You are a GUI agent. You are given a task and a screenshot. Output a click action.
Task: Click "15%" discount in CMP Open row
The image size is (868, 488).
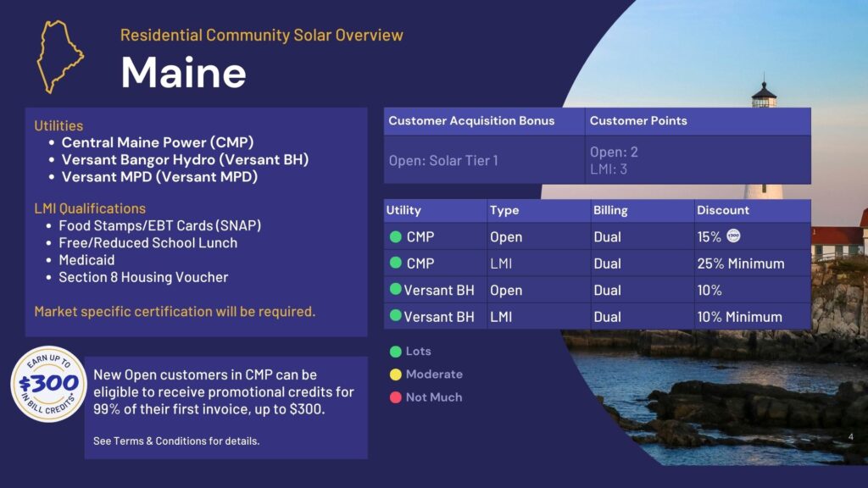click(709, 237)
